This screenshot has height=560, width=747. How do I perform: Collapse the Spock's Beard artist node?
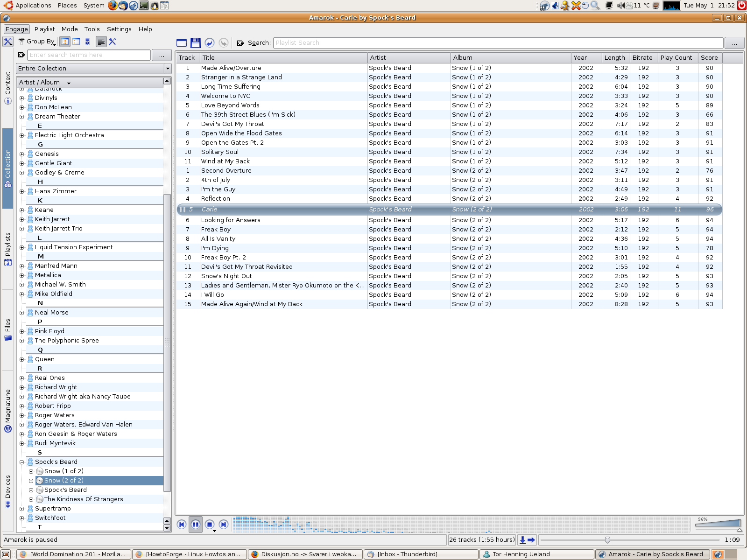tap(21, 462)
